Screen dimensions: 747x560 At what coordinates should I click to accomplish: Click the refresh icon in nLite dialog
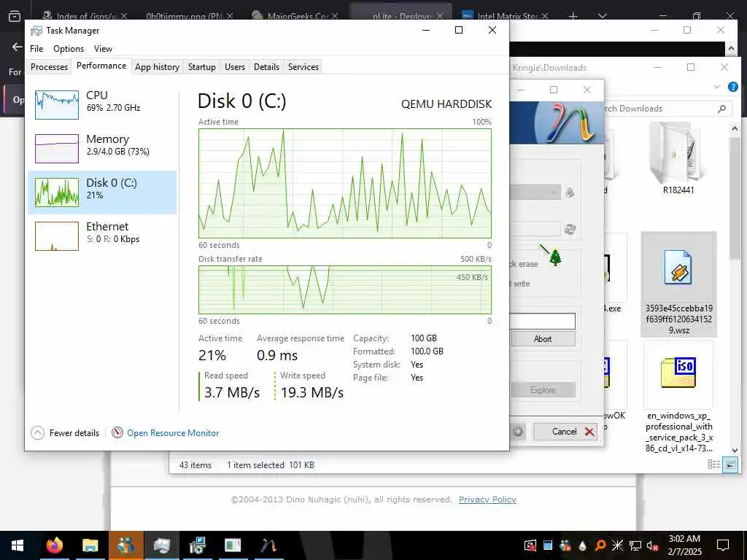pos(570,229)
